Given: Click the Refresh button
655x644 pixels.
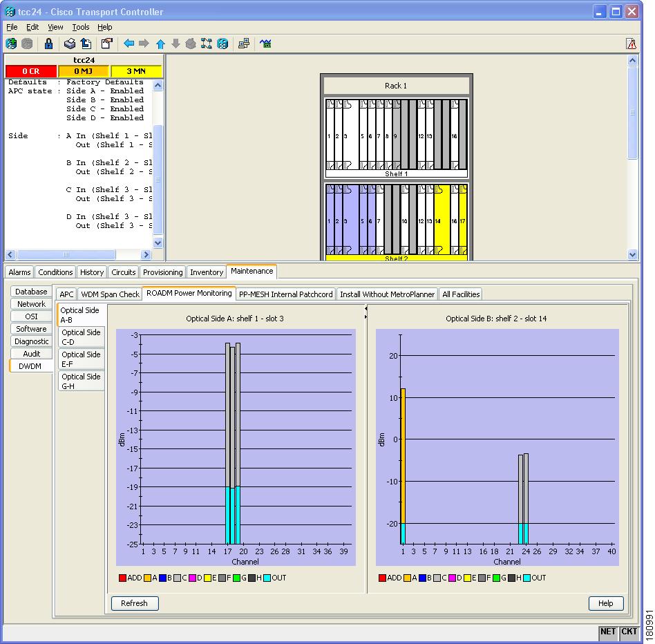Looking at the screenshot, I should click(135, 603).
